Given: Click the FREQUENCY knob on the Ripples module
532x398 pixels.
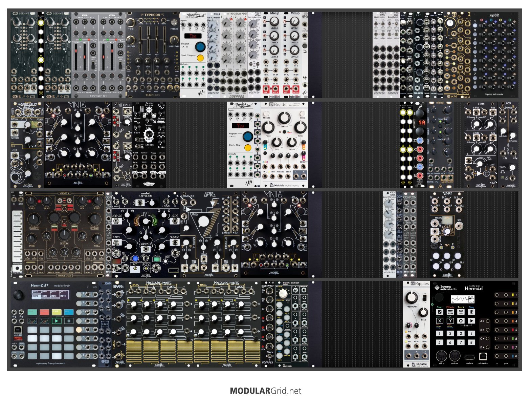Looking at the screenshot, I should click(x=412, y=298).
